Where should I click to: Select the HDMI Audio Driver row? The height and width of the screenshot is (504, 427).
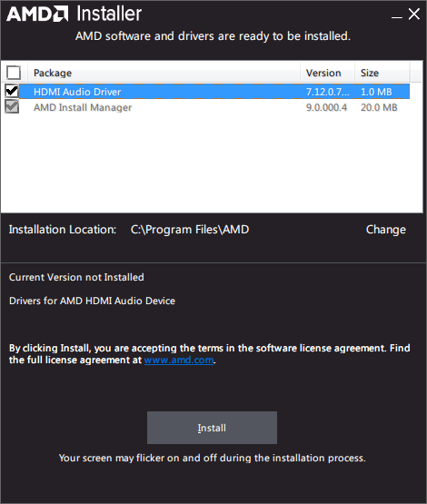[214, 92]
